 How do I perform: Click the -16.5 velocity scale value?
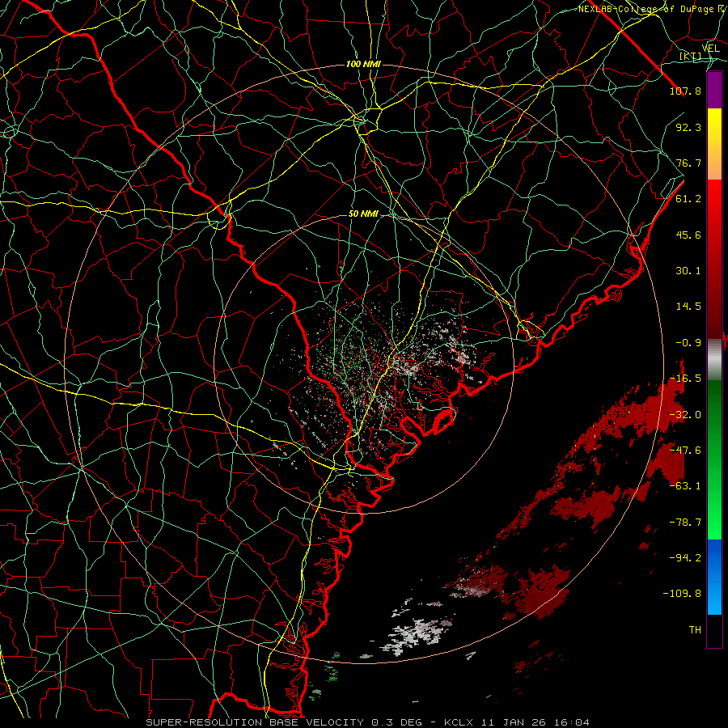coord(685,379)
